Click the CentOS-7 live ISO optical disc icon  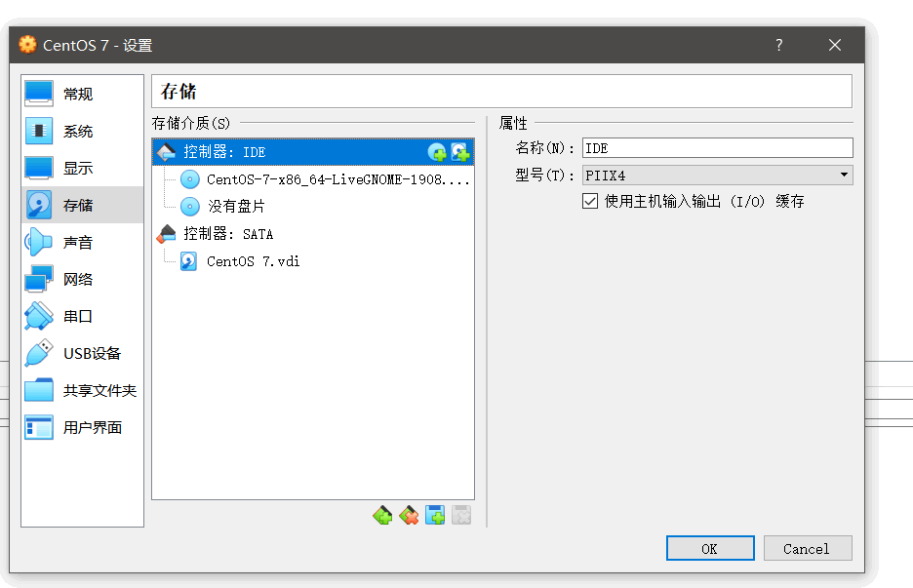[x=190, y=179]
